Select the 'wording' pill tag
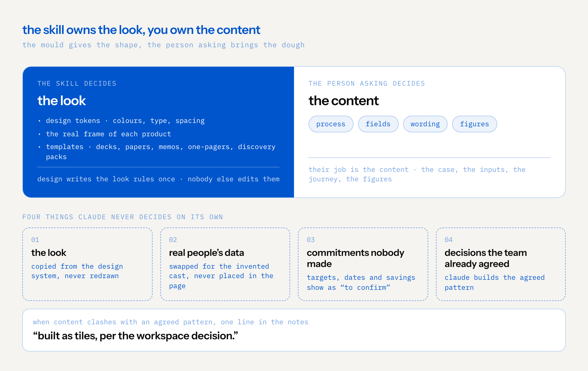Viewport: 588px width, 371px height. pos(425,124)
